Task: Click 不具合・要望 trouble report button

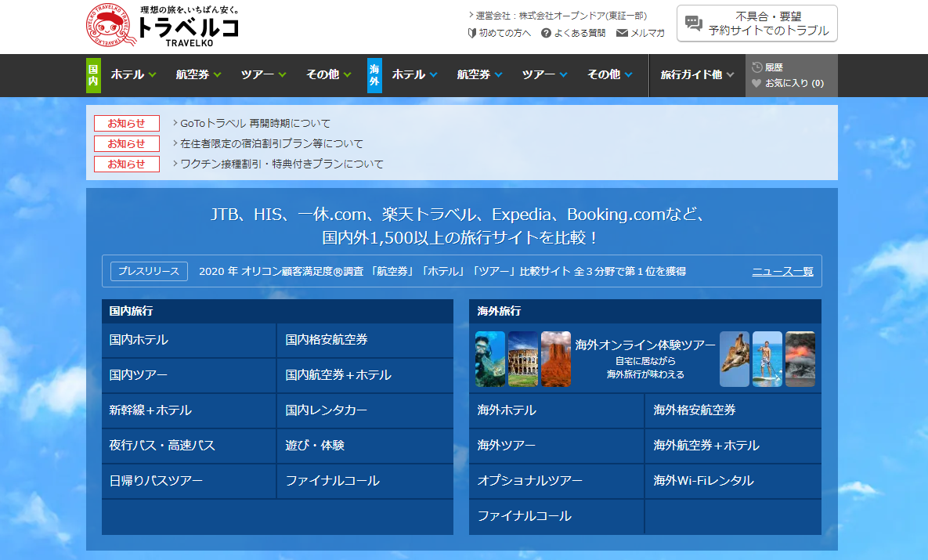Action: [x=757, y=23]
